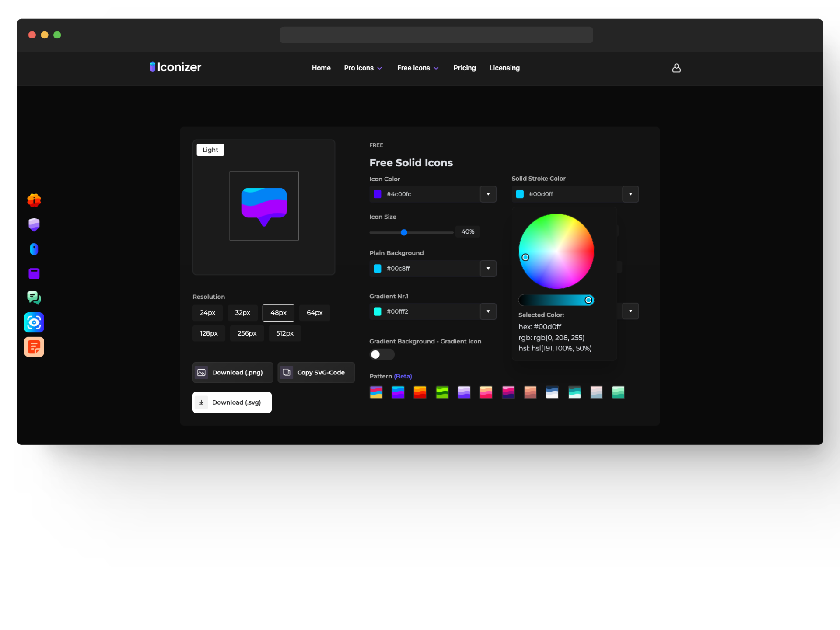Select the blue mouse icon
This screenshot has width=840, height=630.
[34, 249]
